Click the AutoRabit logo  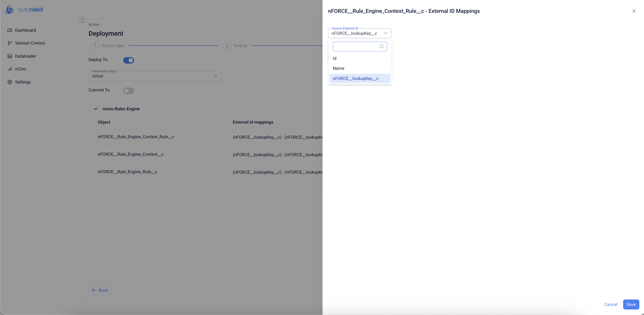[24, 10]
